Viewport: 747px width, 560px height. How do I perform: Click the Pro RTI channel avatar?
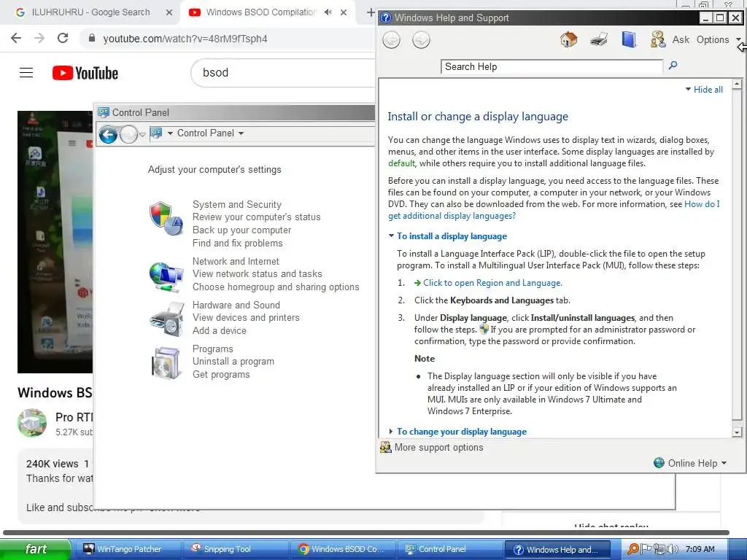coord(32,422)
